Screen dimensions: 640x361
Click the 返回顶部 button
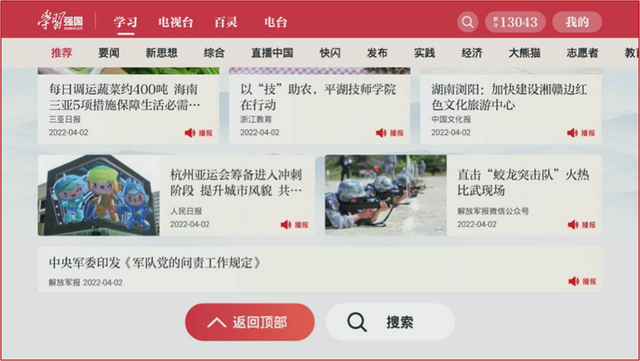(250, 322)
